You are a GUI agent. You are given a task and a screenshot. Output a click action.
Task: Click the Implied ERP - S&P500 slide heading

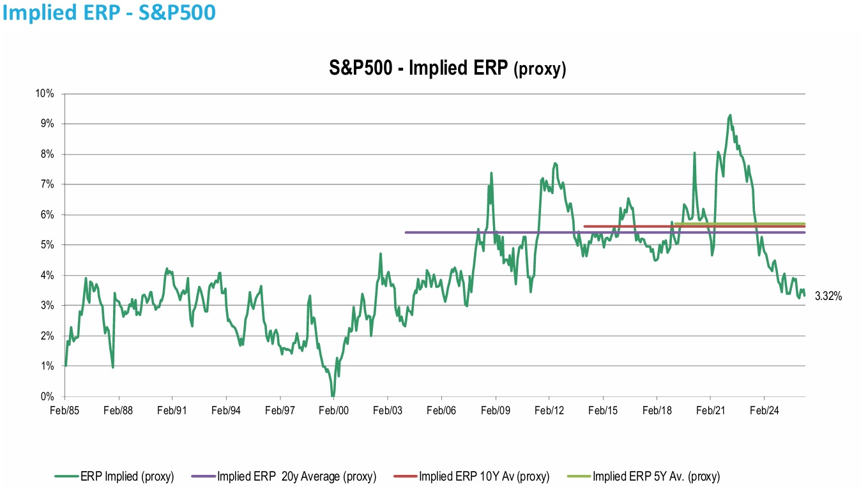pyautogui.click(x=109, y=12)
